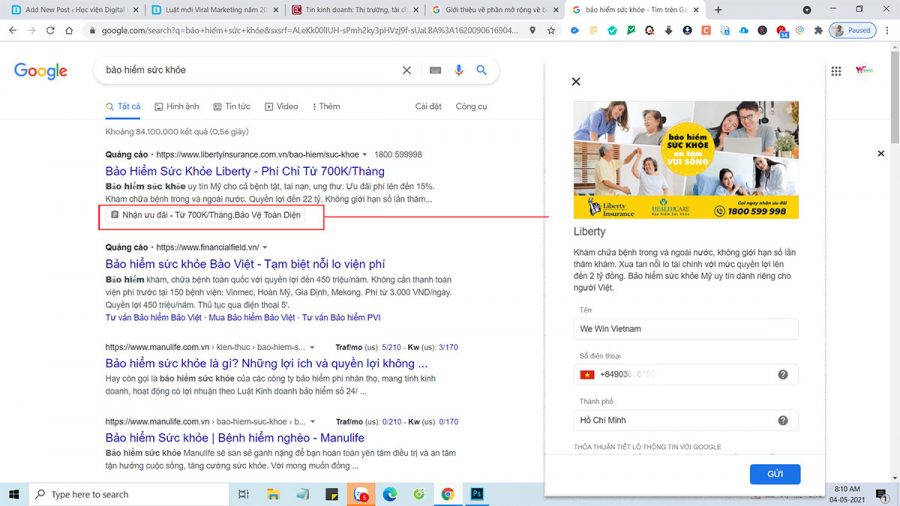Open the Chrome extensions puzzle icon
The width and height of the screenshot is (900, 506).
(818, 30)
